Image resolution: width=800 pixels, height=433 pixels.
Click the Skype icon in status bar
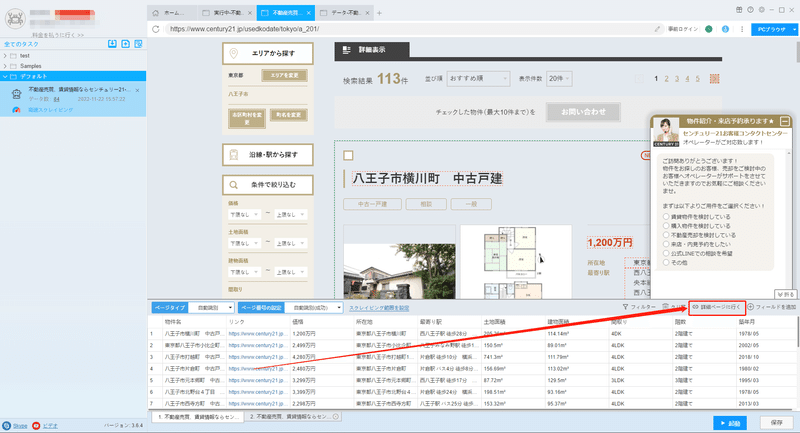point(7,425)
